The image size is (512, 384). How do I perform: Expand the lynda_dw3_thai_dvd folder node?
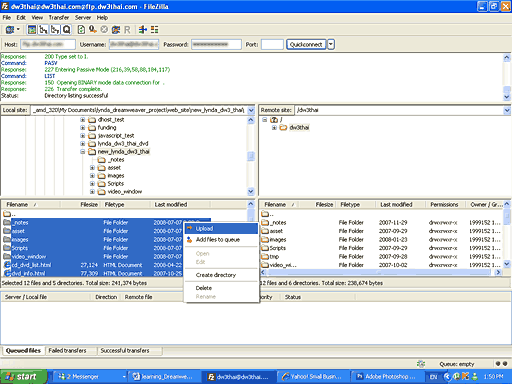82,144
